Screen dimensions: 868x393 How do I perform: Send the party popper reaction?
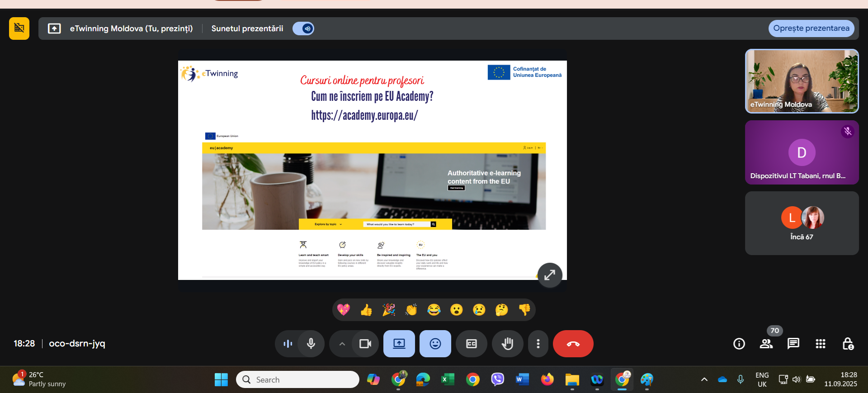coord(389,310)
